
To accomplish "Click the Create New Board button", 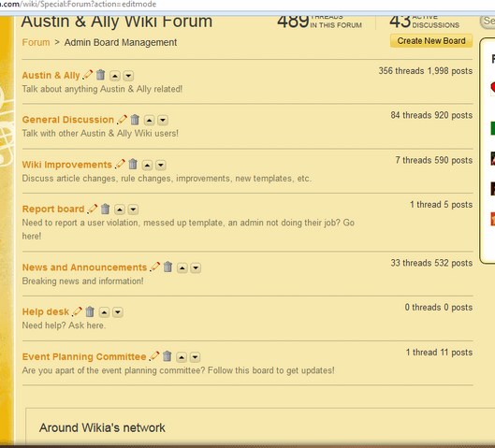I will [431, 41].
